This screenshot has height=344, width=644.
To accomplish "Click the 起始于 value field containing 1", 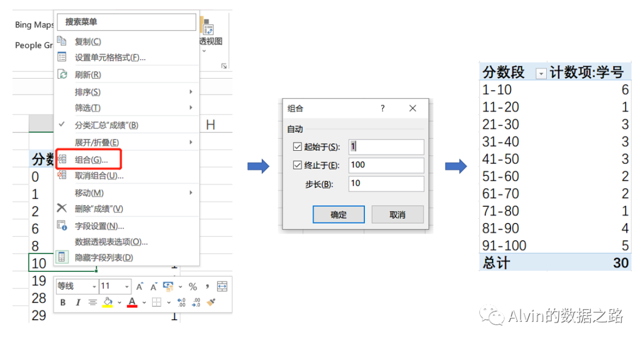I will point(386,147).
